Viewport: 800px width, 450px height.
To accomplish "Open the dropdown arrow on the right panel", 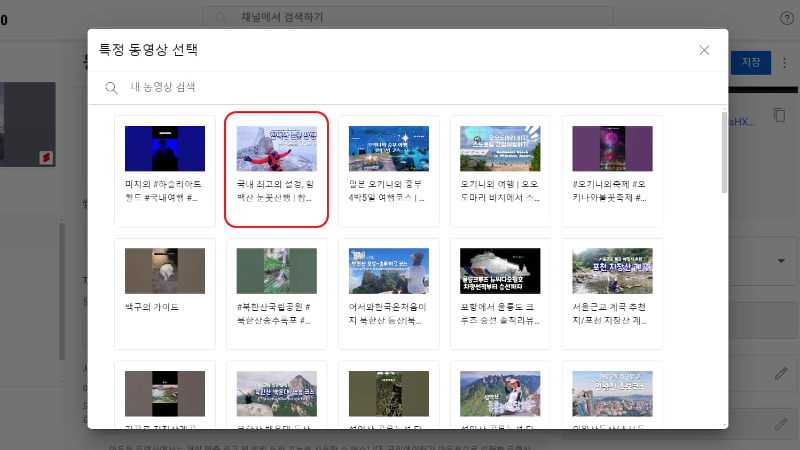I will 781,261.
